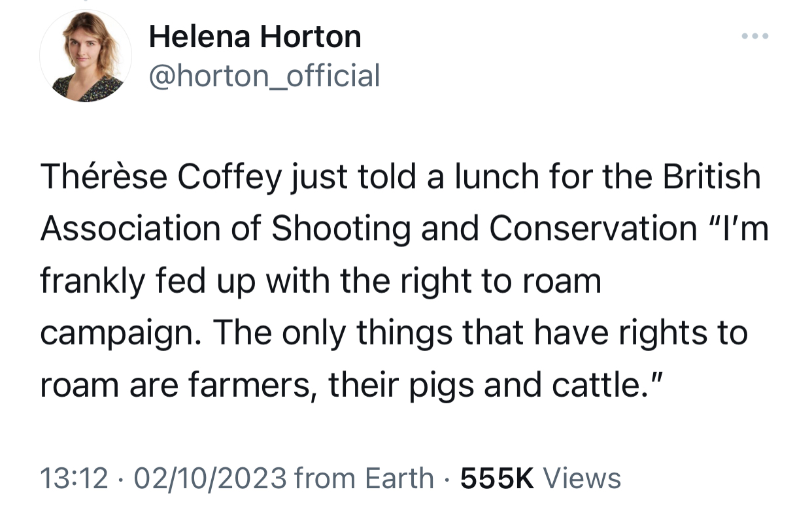Click the words "Shooting and Conservation"
This screenshot has width=812, height=517.
click(x=484, y=229)
